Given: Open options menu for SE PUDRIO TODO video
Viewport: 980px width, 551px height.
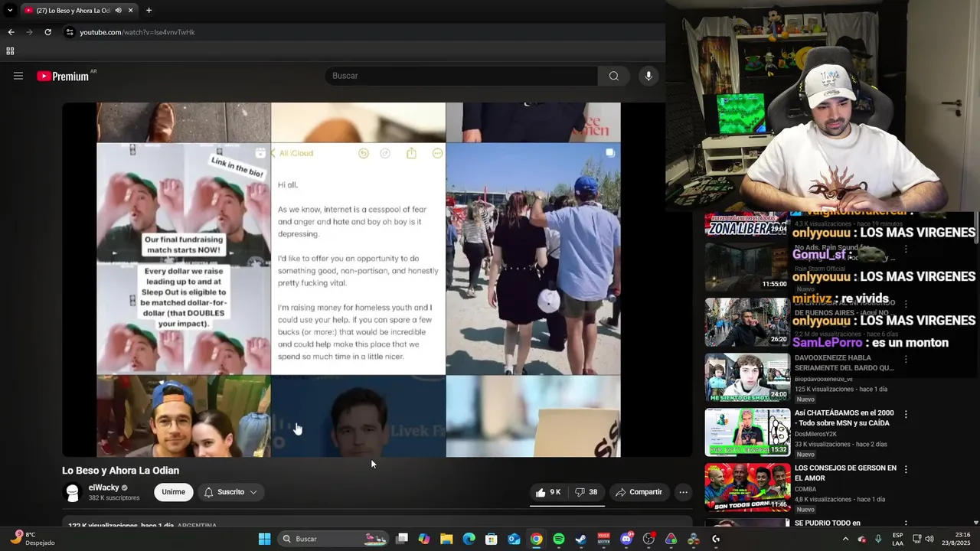Looking at the screenshot, I should 906,524.
